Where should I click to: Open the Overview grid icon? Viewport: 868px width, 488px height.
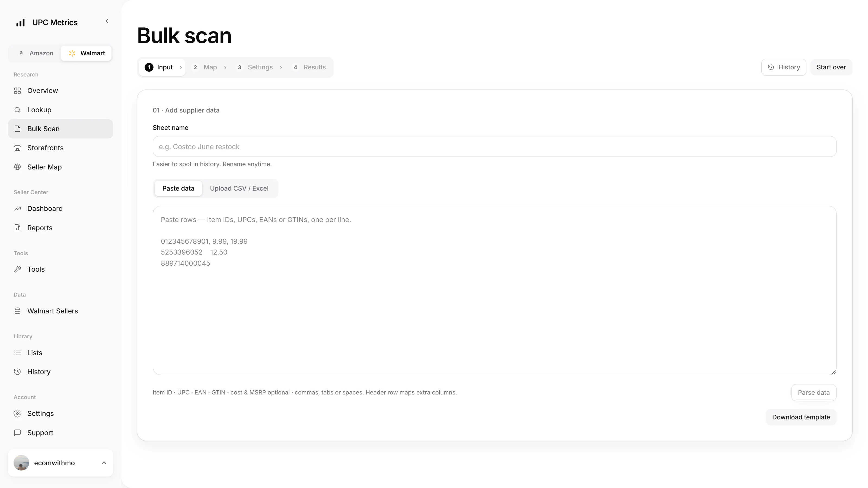click(18, 91)
